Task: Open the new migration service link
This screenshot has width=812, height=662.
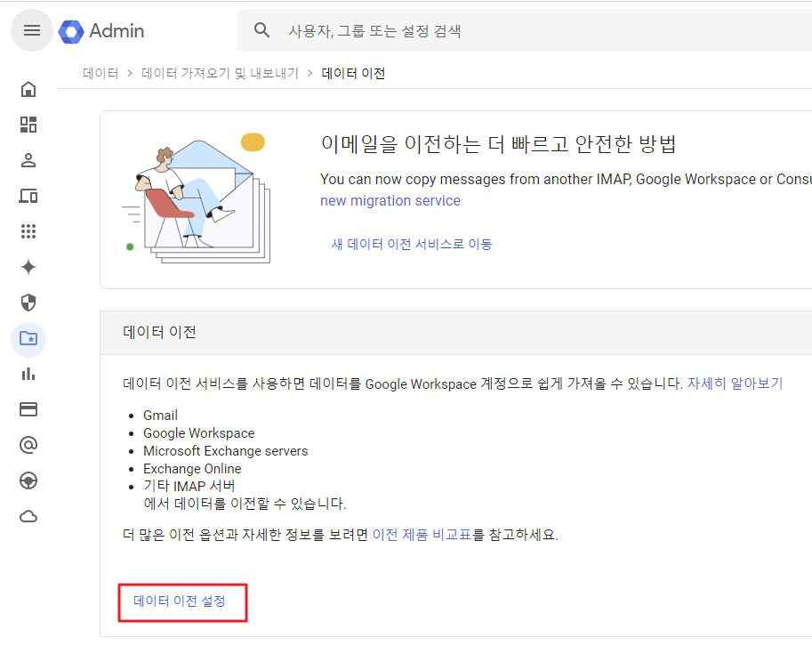Action: [x=390, y=201]
